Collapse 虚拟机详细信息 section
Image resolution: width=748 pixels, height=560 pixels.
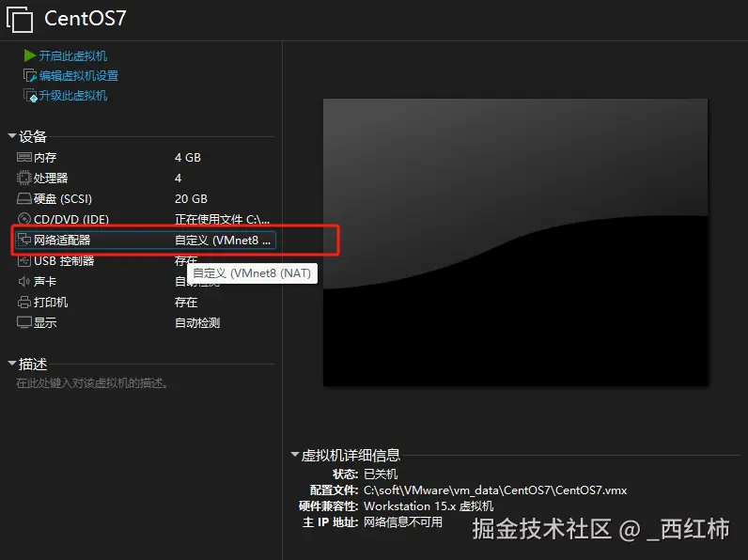click(x=295, y=454)
